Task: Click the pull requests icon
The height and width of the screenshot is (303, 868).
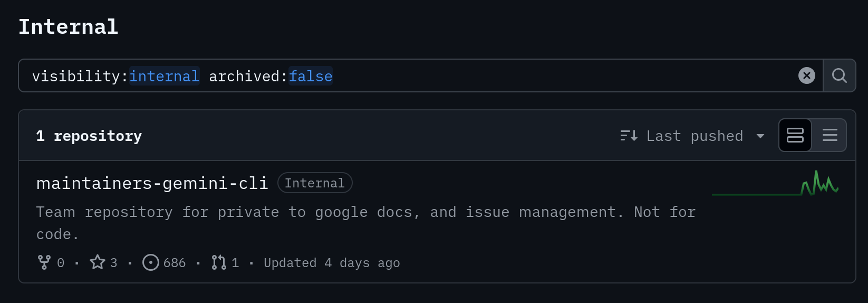Action: 219,262
